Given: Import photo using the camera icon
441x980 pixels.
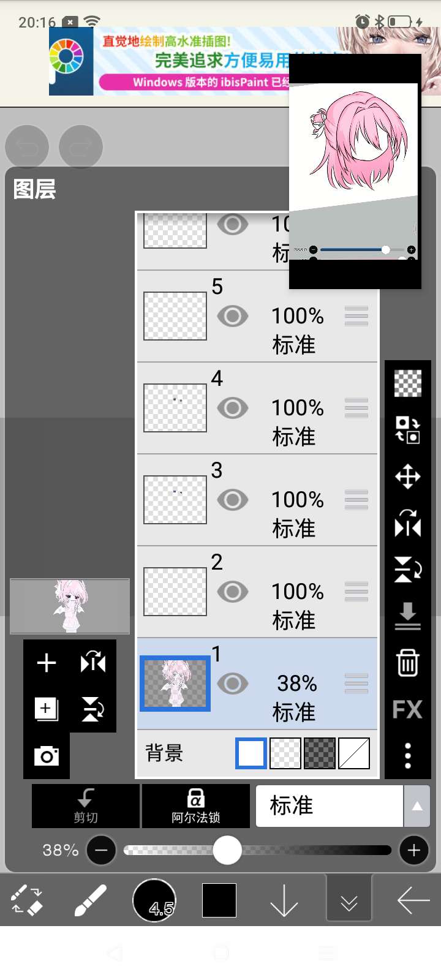Looking at the screenshot, I should [x=47, y=756].
